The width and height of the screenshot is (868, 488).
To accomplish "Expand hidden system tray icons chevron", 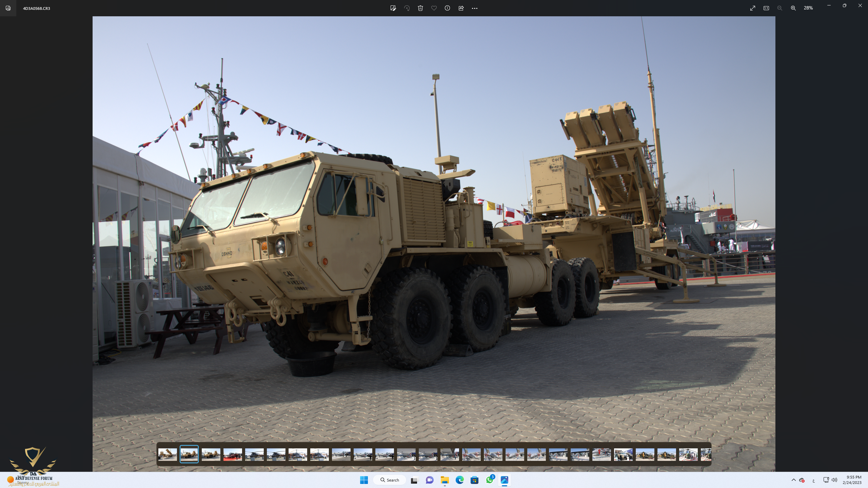I will (793, 480).
